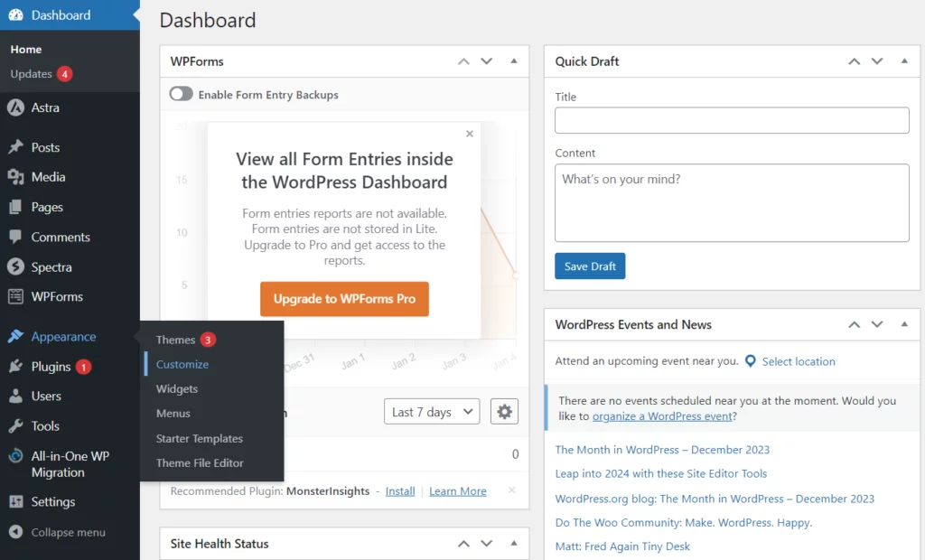Screen dimensions: 925x560
Task: Focus the What's on your mind content box
Action: 732,202
